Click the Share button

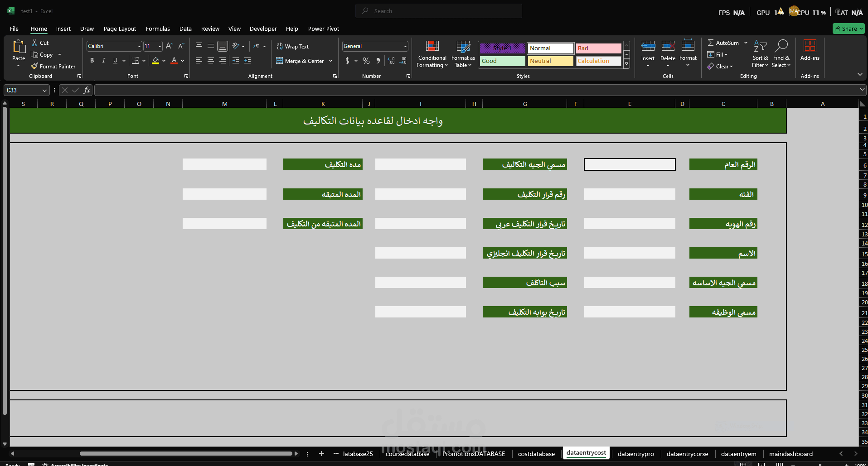(848, 29)
